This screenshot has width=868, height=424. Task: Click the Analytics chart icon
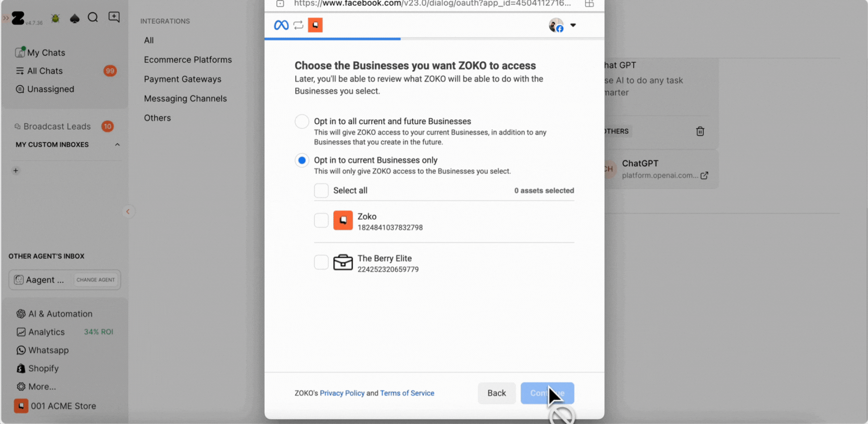(x=21, y=332)
